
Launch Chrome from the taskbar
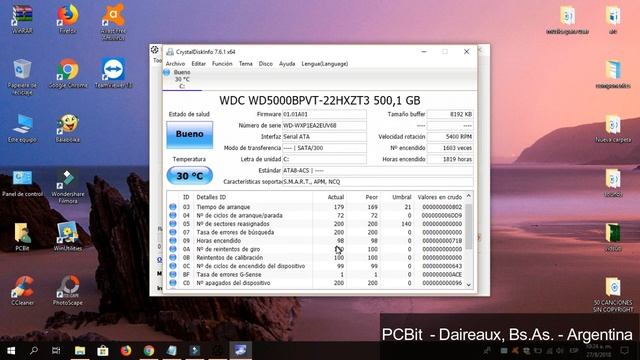point(149,351)
